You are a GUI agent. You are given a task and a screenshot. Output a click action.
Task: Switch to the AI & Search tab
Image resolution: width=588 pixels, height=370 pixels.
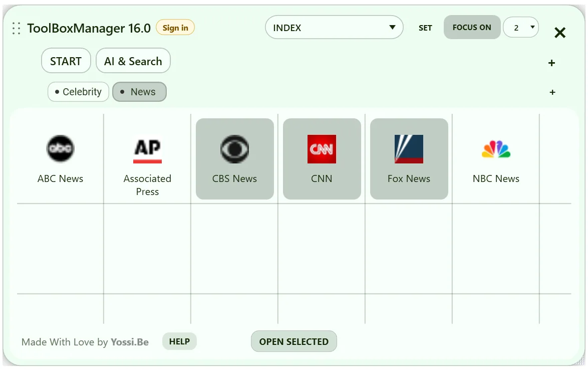[x=133, y=61]
